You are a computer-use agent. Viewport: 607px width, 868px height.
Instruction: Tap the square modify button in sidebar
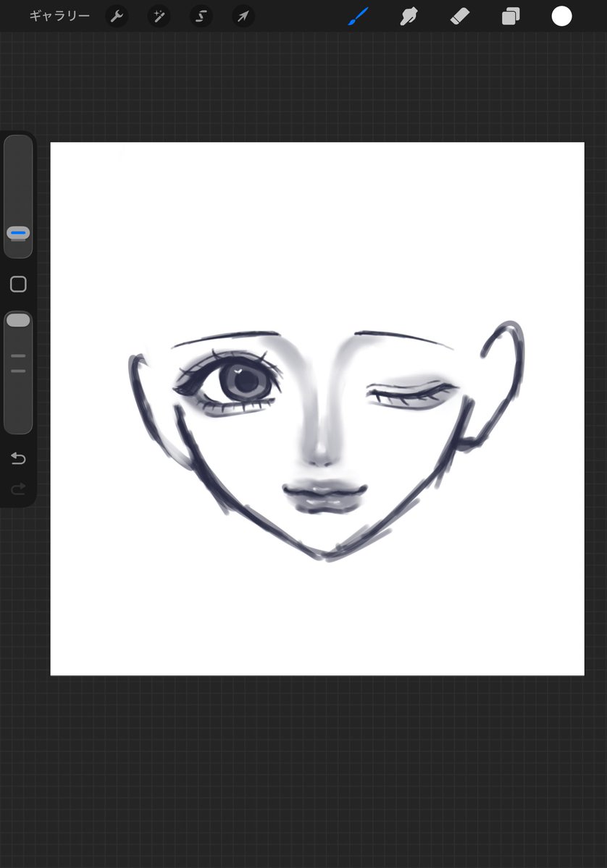click(x=18, y=284)
